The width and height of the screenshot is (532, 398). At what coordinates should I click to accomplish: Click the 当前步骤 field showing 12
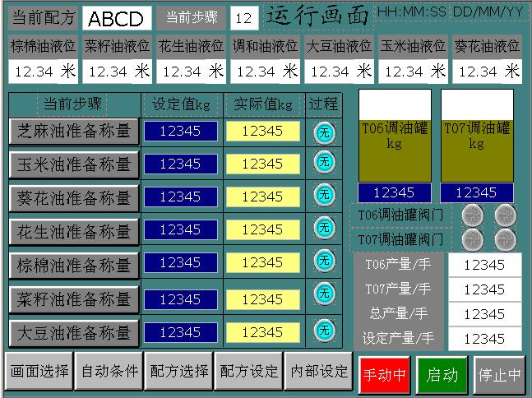(244, 18)
